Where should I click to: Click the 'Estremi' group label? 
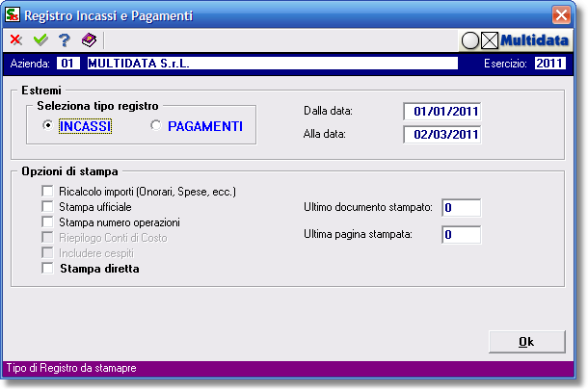point(41,91)
